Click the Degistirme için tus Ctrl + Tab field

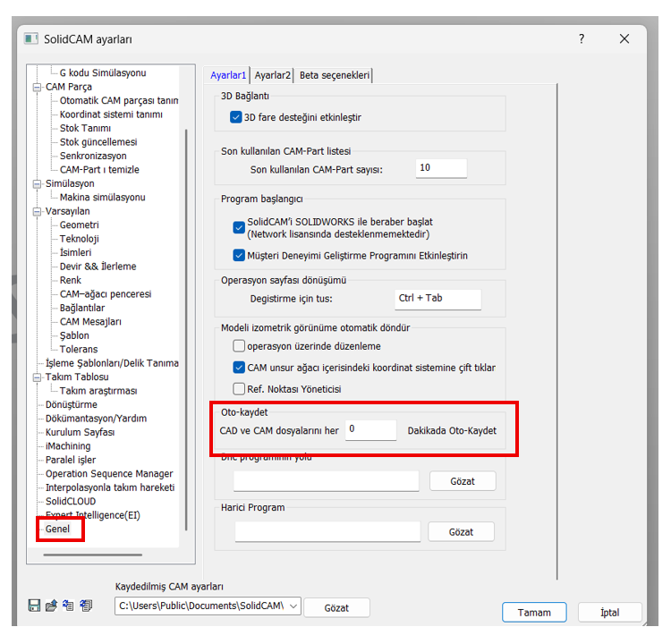tap(437, 299)
